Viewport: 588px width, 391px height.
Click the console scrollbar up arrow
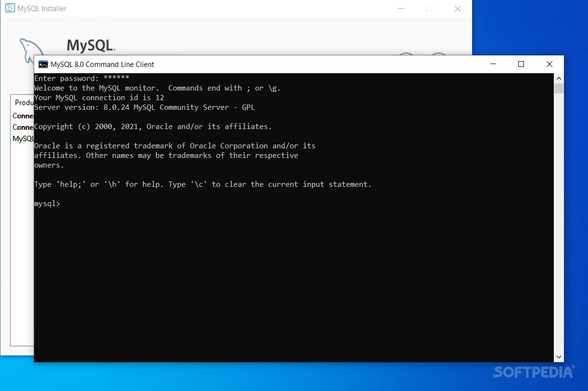[559, 78]
